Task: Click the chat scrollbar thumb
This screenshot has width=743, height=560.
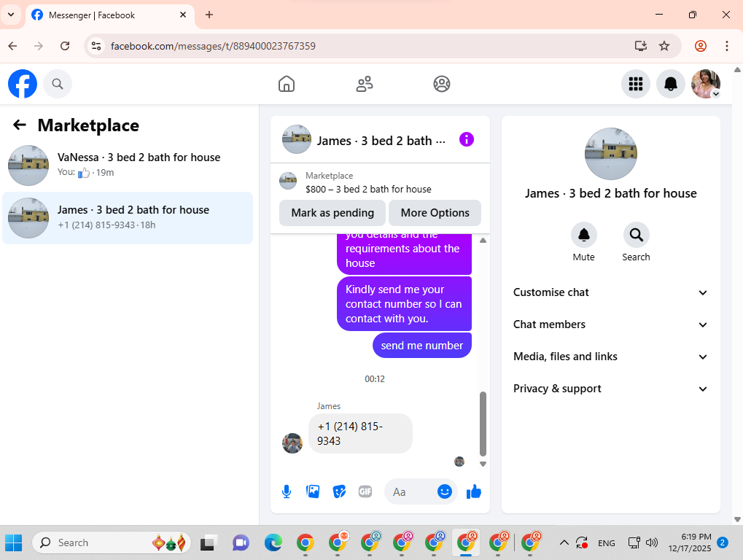Action: click(483, 424)
